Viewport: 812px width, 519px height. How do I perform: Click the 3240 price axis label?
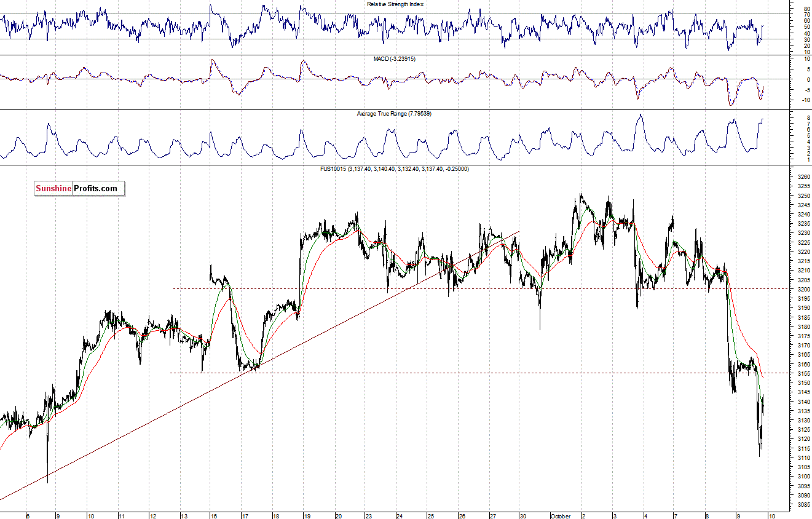point(804,215)
